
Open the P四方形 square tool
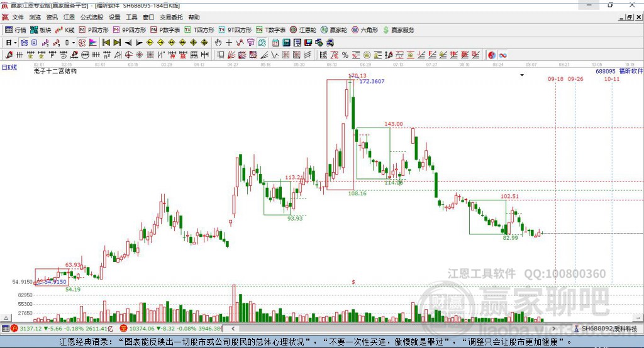click(x=94, y=30)
